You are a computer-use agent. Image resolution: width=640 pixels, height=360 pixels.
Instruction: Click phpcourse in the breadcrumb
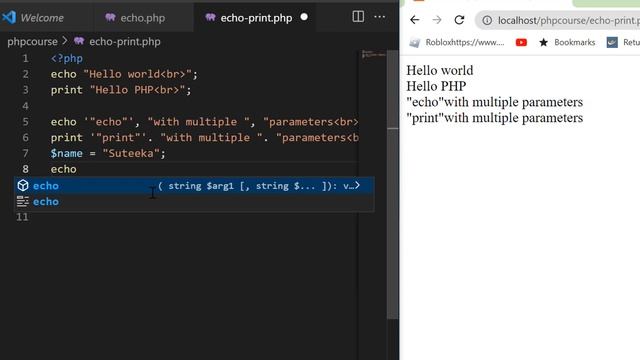click(x=32, y=42)
